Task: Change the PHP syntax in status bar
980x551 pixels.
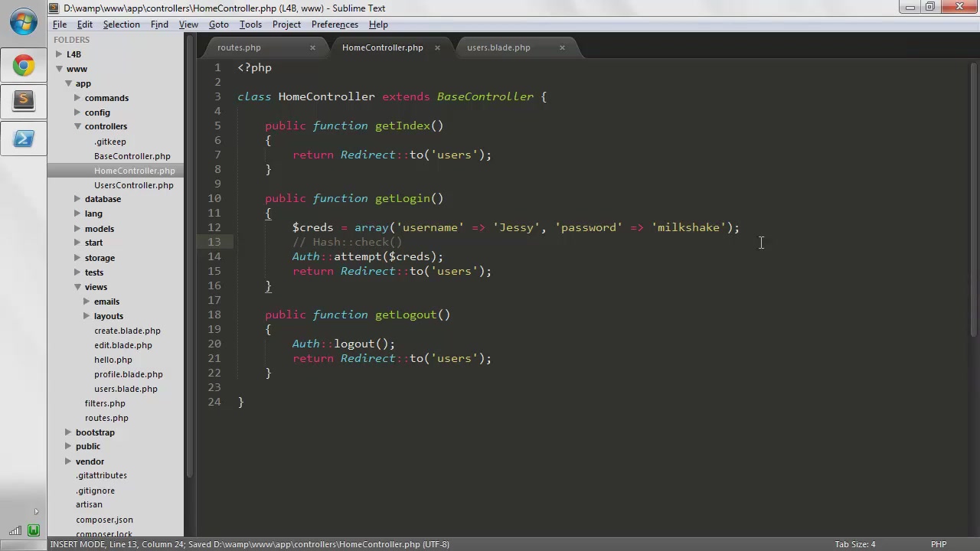Action: [939, 544]
